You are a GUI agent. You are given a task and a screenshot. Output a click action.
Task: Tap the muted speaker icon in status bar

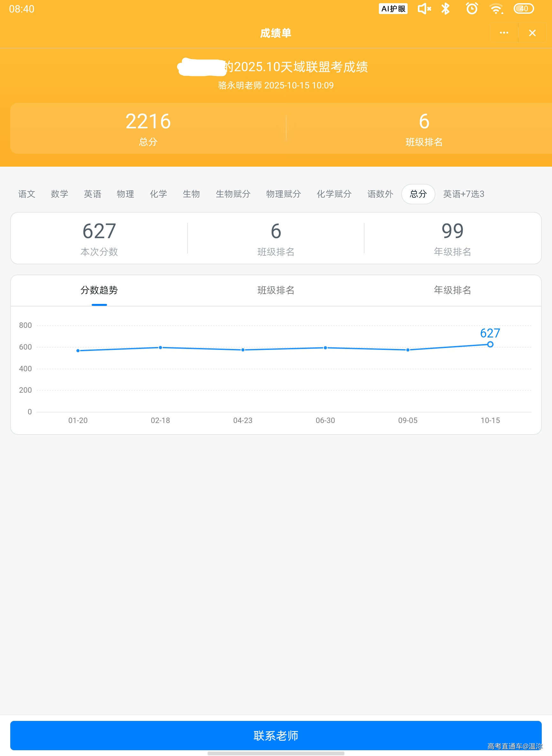coord(424,9)
